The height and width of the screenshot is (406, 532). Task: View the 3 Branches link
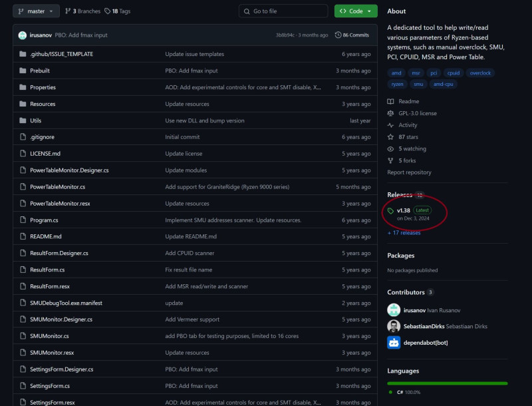coord(82,11)
